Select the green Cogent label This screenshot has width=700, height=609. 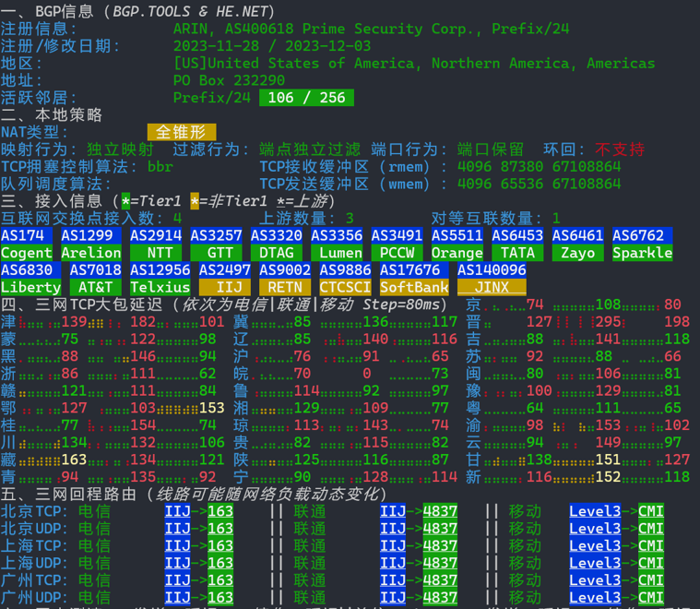point(27,253)
